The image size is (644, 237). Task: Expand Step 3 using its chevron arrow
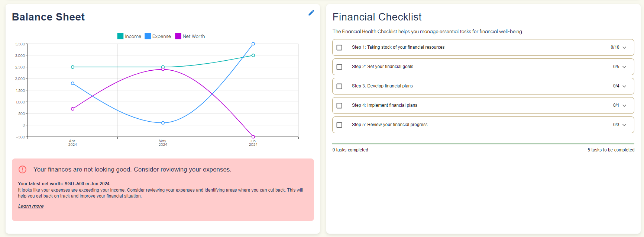(x=624, y=86)
